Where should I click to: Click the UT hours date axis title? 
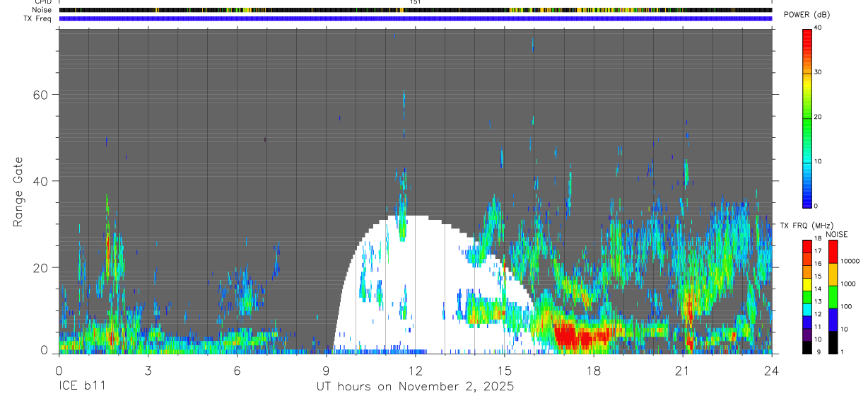[x=415, y=387]
